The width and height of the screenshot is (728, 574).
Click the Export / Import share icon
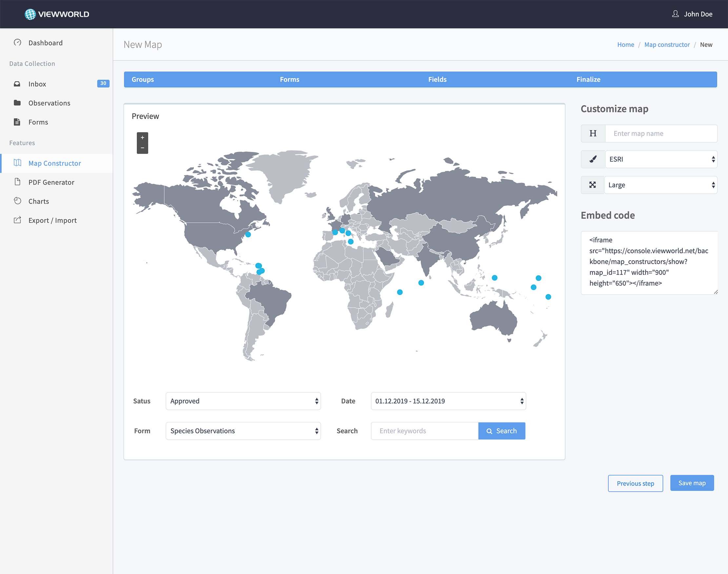point(17,220)
